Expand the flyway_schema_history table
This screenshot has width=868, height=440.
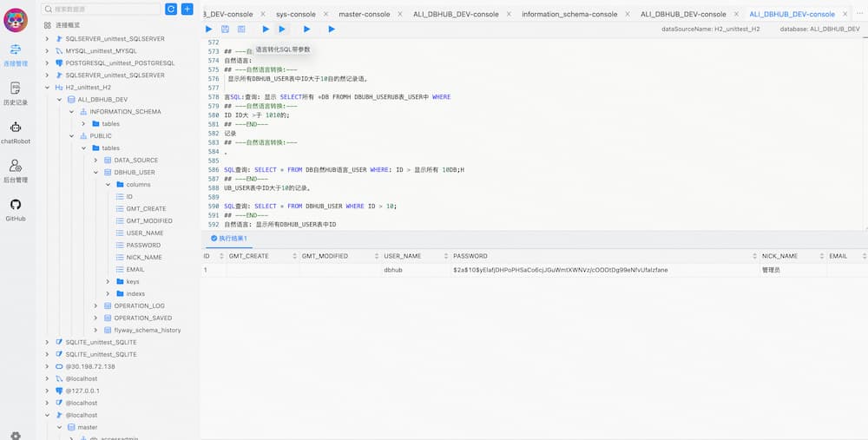(x=95, y=331)
